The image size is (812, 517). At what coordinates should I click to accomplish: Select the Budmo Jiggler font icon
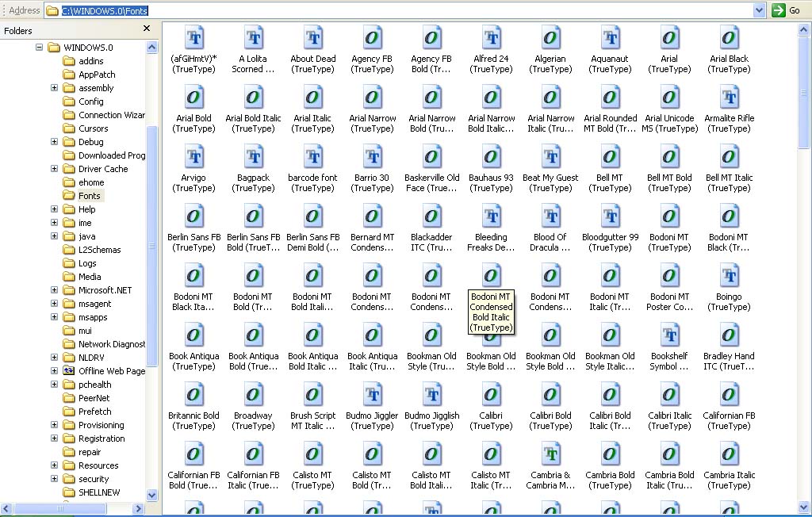tap(373, 395)
